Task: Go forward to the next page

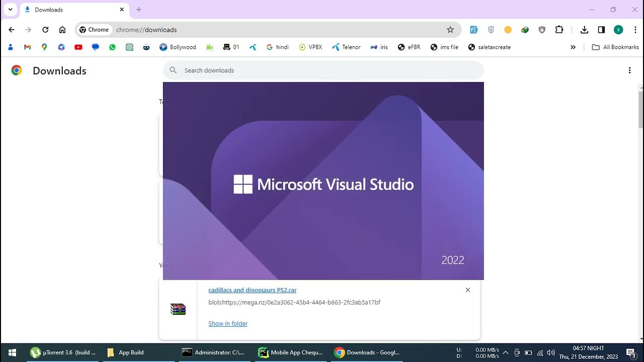Action: coord(28,30)
